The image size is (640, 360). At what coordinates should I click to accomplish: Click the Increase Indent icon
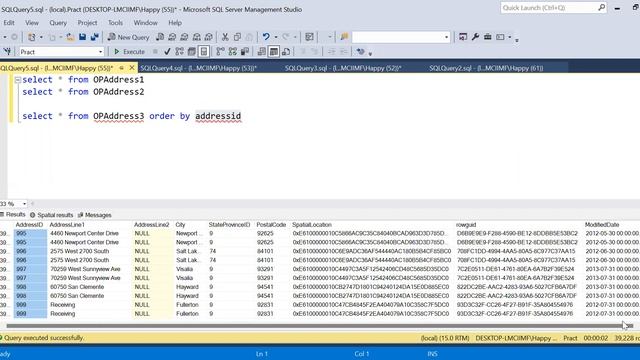[344, 51]
